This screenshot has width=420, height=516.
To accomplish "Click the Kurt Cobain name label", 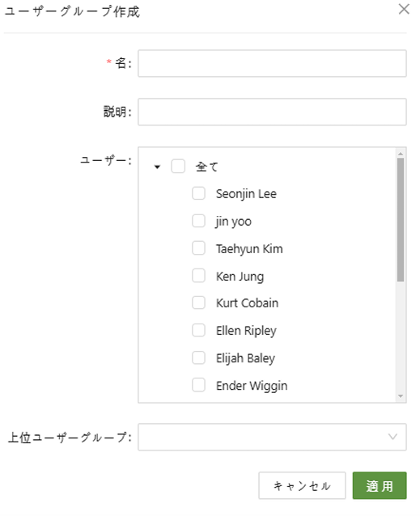I will (x=247, y=303).
